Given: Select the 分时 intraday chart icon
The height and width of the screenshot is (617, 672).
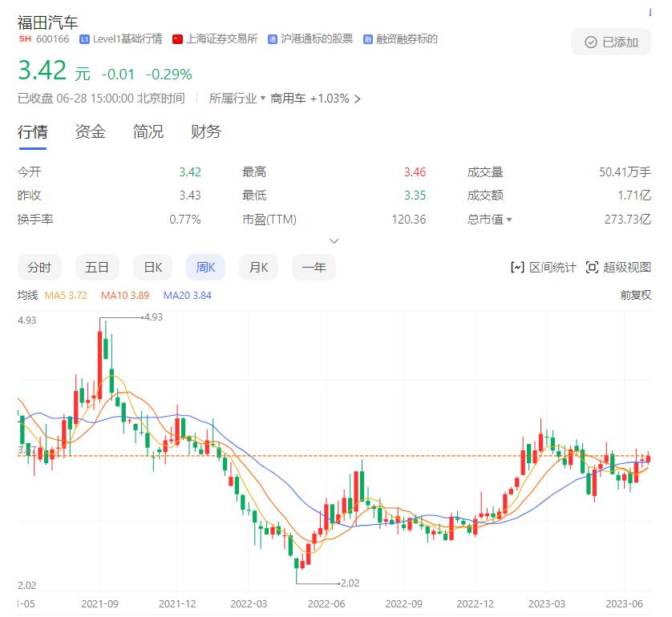Looking at the screenshot, I should (39, 268).
